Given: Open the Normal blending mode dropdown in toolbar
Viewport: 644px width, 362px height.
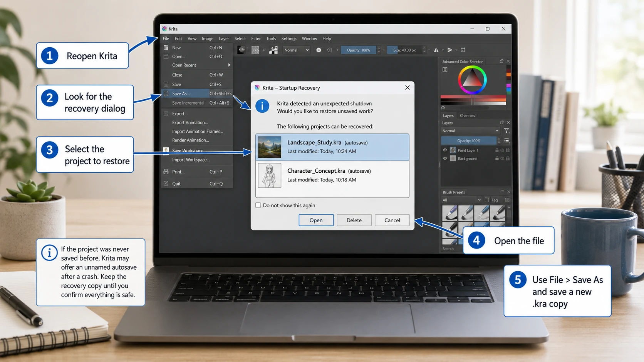Looking at the screenshot, I should (296, 50).
